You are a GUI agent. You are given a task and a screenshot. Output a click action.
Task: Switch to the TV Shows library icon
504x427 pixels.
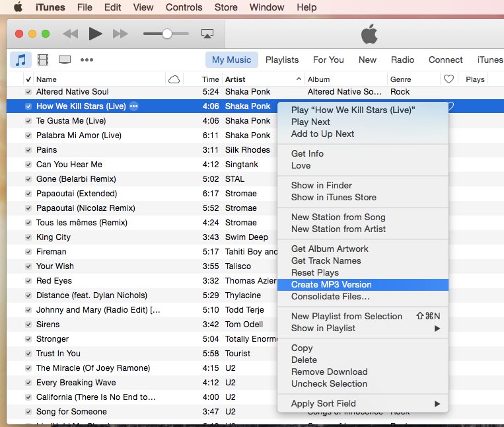[x=65, y=59]
